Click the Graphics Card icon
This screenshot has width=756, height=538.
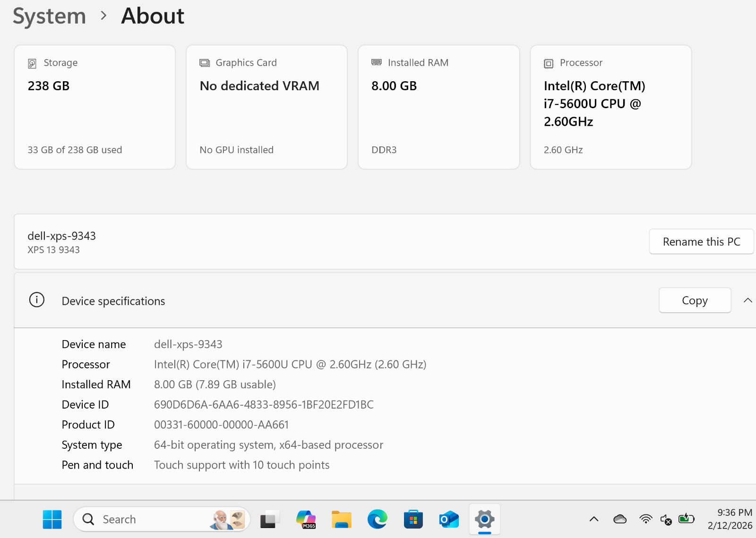click(205, 63)
